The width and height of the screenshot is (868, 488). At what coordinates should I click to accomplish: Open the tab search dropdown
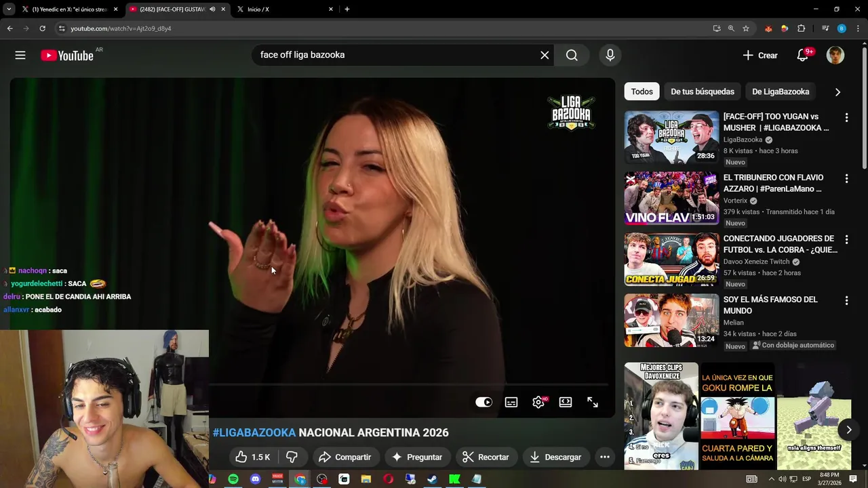click(x=8, y=9)
